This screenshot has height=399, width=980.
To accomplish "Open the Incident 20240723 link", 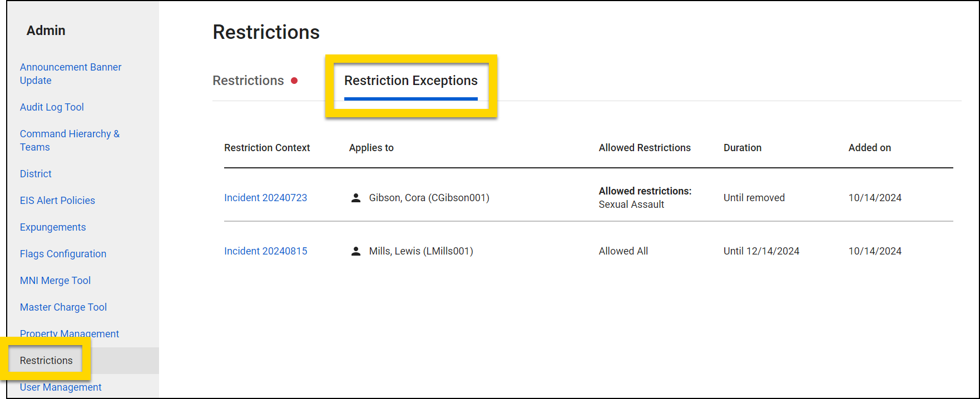I will pos(265,198).
